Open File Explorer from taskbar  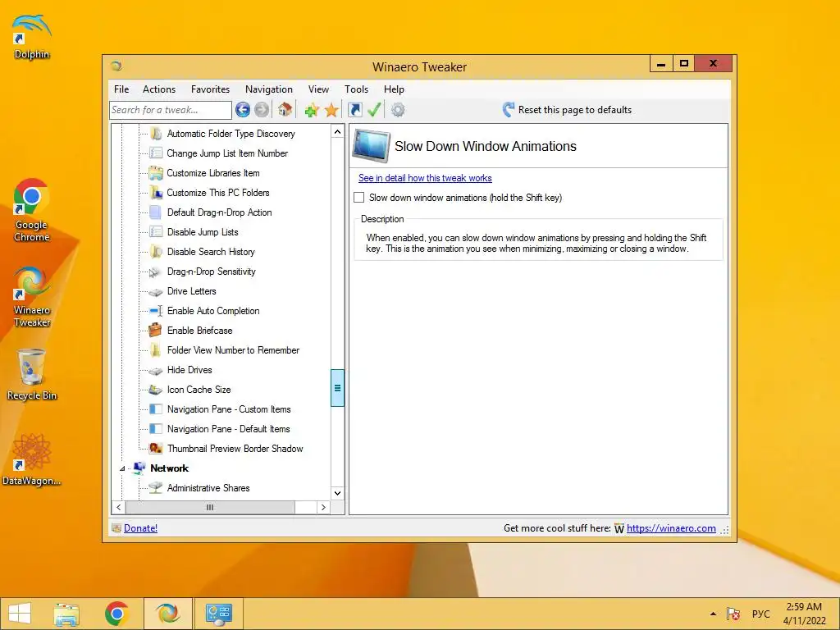pyautogui.click(x=66, y=614)
